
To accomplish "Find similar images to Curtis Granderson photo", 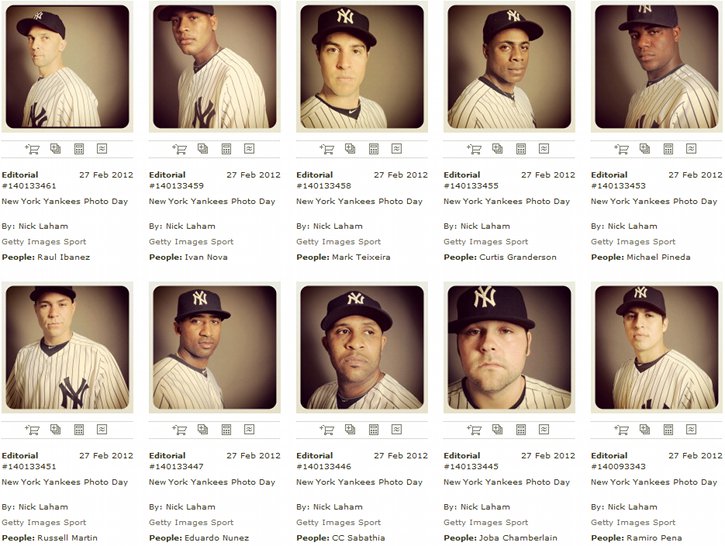I will click(544, 148).
